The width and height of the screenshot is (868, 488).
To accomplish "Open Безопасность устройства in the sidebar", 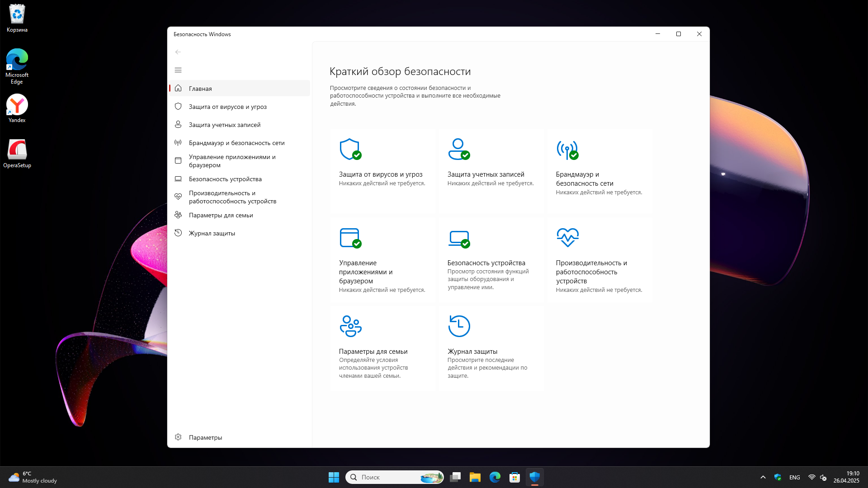I will (225, 179).
